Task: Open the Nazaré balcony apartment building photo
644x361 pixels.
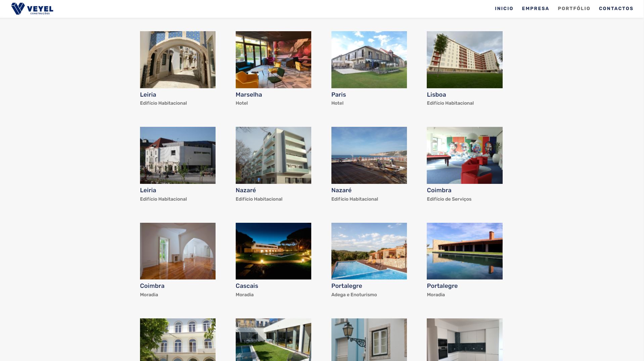Action: (x=273, y=155)
